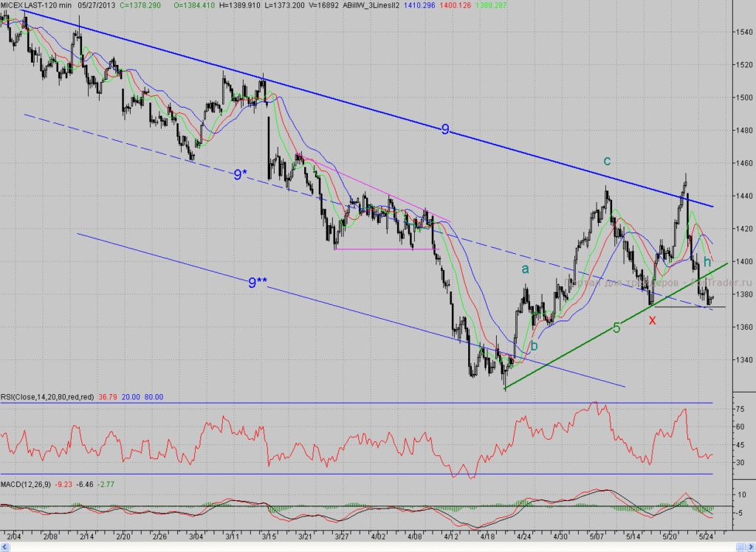756x552 pixels.
Task: Click the teal wave label 'c'
Action: (x=607, y=161)
